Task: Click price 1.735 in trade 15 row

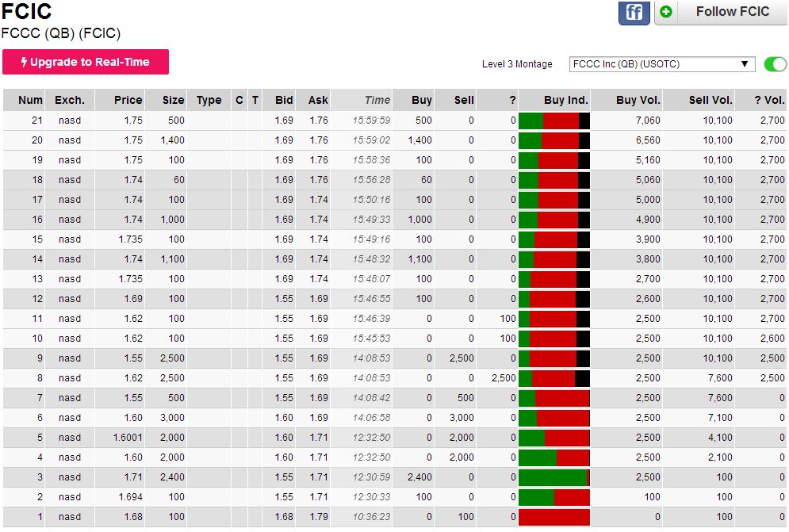Action: [131, 239]
